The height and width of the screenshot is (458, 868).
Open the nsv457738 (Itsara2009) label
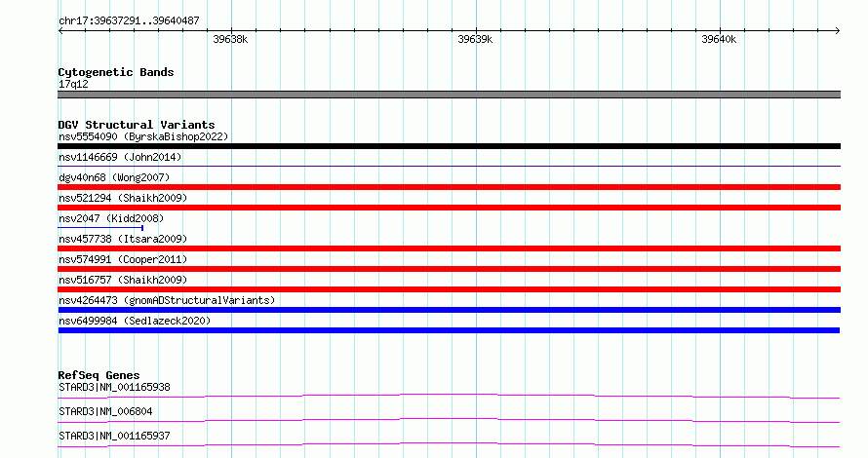point(123,239)
